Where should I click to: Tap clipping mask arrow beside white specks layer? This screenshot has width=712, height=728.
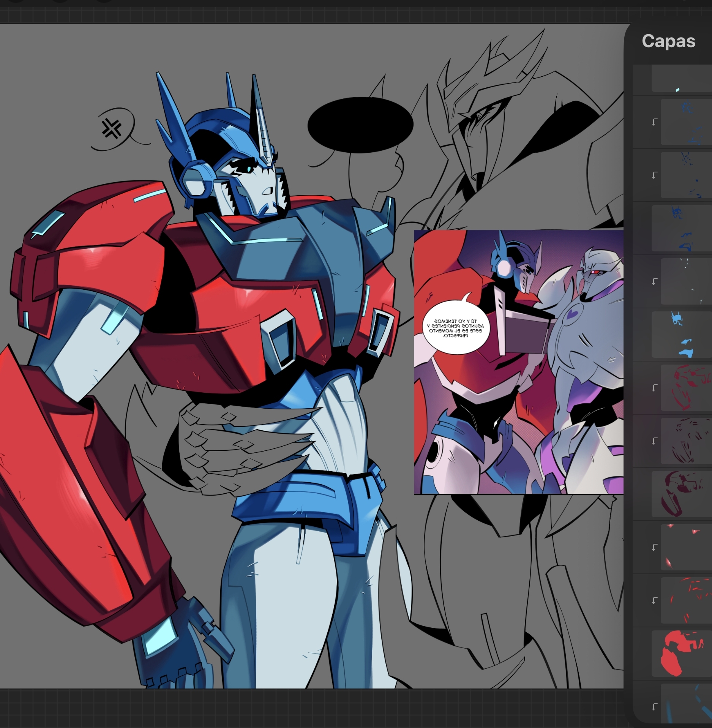[x=655, y=281]
